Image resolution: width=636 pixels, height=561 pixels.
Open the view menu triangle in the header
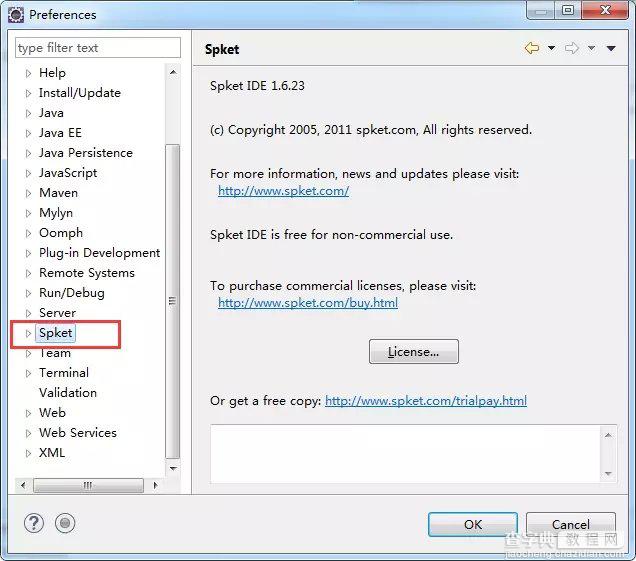611,48
